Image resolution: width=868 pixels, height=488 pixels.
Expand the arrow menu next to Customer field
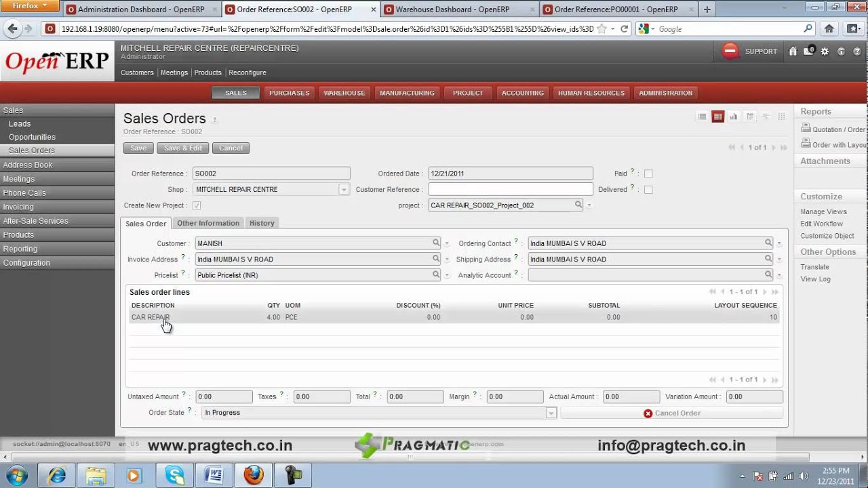pos(447,244)
